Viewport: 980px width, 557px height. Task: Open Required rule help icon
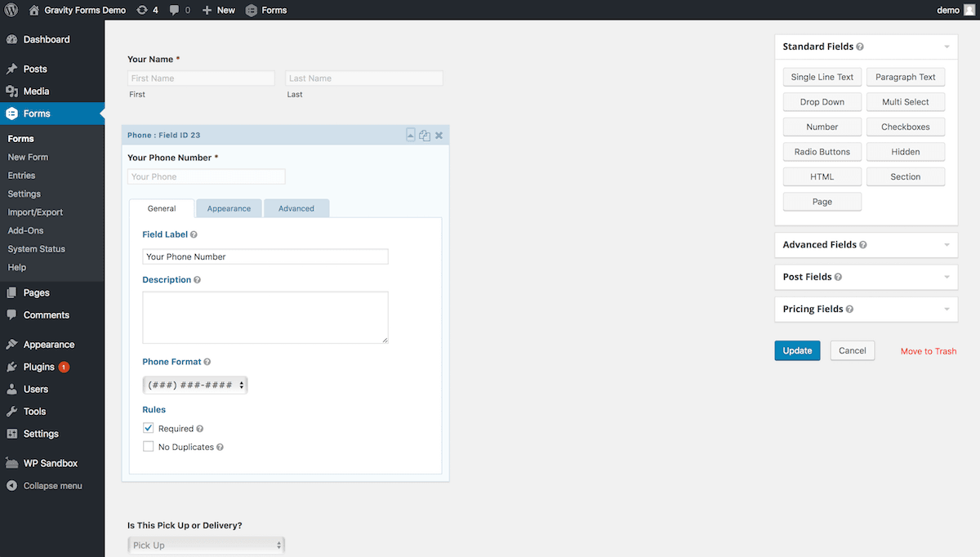(200, 429)
